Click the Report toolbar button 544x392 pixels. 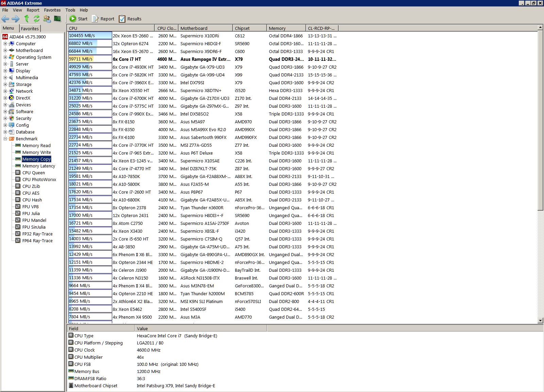[103, 19]
